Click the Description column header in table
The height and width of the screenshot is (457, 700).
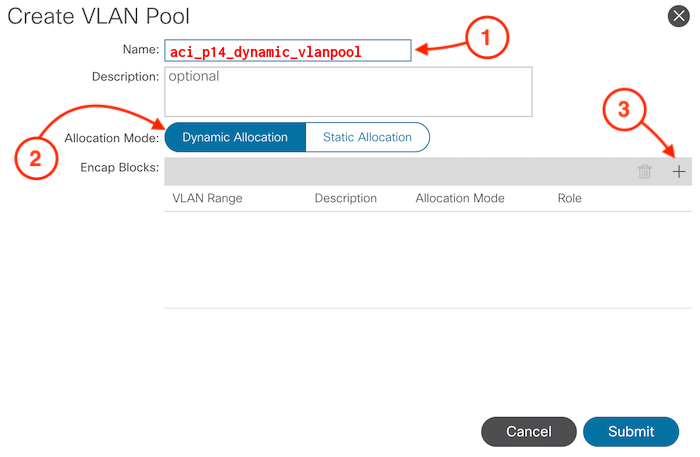pos(345,198)
